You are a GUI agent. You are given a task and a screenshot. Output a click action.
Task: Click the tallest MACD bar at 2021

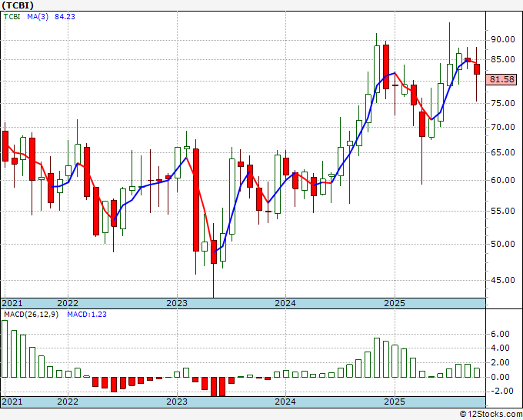[x=5, y=348]
